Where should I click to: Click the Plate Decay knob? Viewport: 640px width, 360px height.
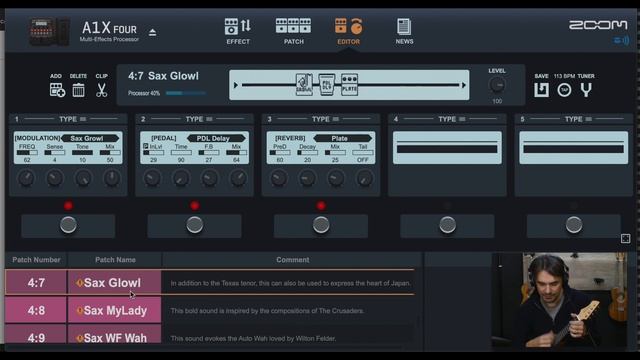[x=307, y=178]
